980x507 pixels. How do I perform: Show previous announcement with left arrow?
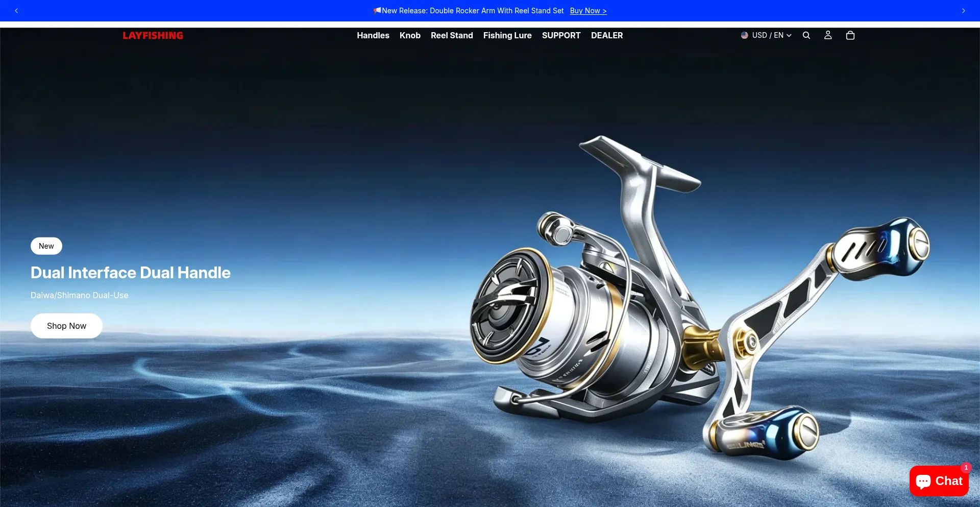(x=16, y=11)
